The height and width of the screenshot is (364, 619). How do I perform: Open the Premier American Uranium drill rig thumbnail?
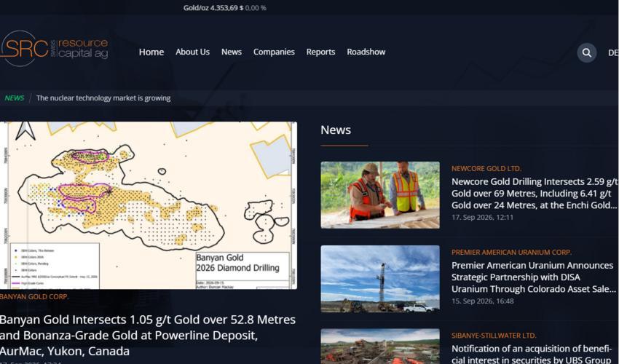click(379, 279)
